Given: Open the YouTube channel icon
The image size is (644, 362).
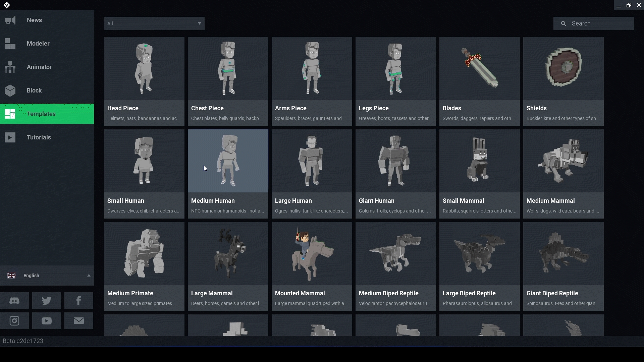Looking at the screenshot, I should (x=46, y=321).
